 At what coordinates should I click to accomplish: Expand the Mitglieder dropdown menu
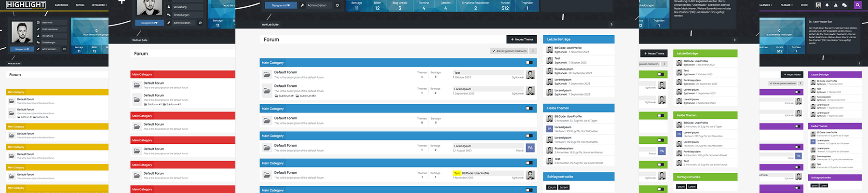pos(99,5)
